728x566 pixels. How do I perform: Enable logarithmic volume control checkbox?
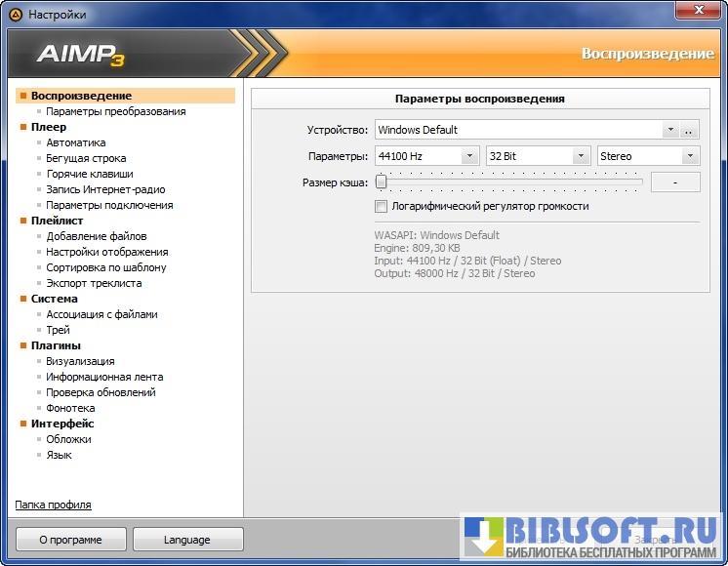point(382,206)
